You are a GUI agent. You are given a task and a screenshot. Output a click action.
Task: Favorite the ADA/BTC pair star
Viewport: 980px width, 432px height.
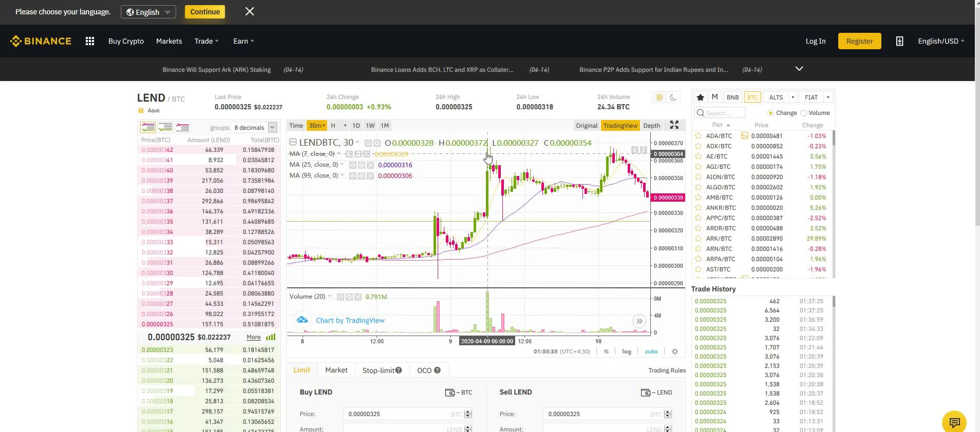pyautogui.click(x=699, y=136)
